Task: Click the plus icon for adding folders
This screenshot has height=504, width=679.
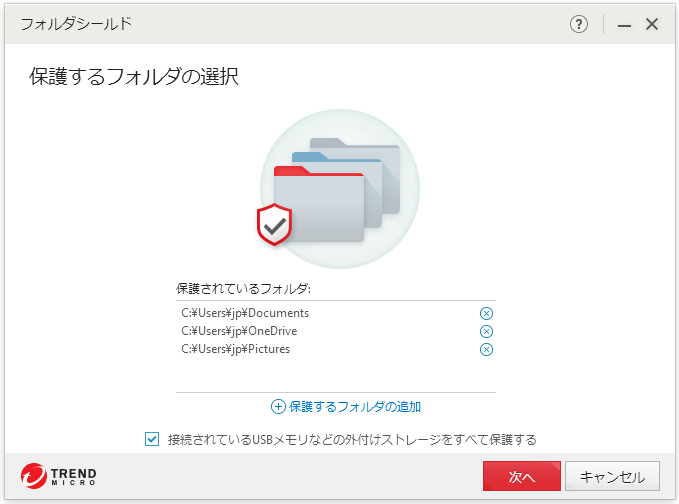Action: pyautogui.click(x=278, y=407)
